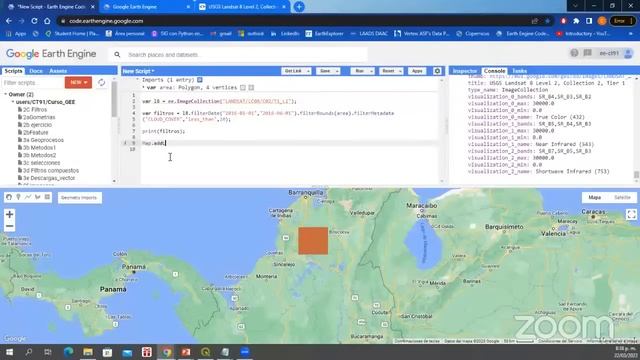Open the NEW script dropdown
This screenshot has height=360, width=640.
click(78, 82)
